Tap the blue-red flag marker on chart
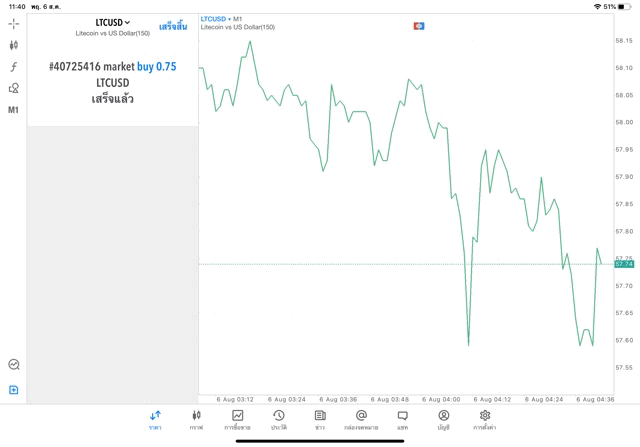This screenshot has height=447, width=640. (419, 26)
